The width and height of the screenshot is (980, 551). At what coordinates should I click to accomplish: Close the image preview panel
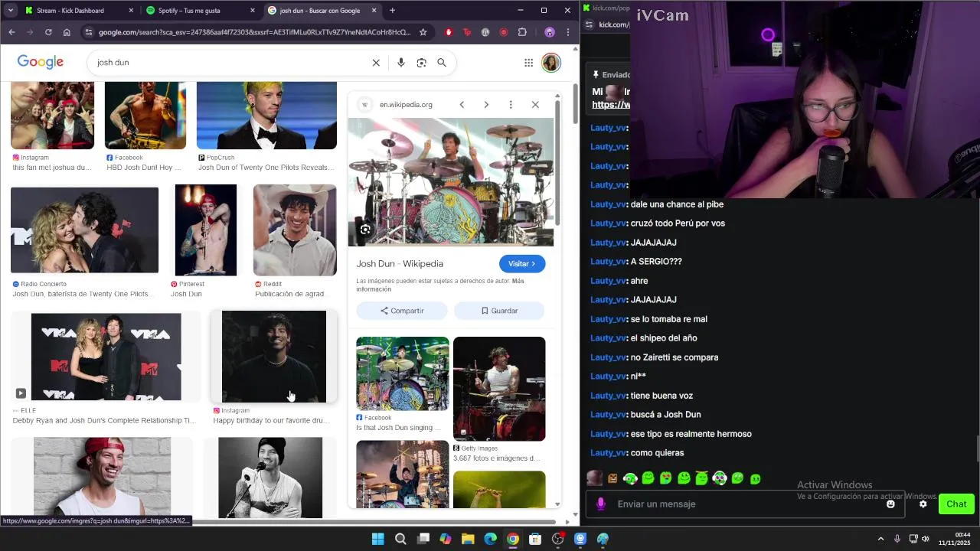point(535,105)
